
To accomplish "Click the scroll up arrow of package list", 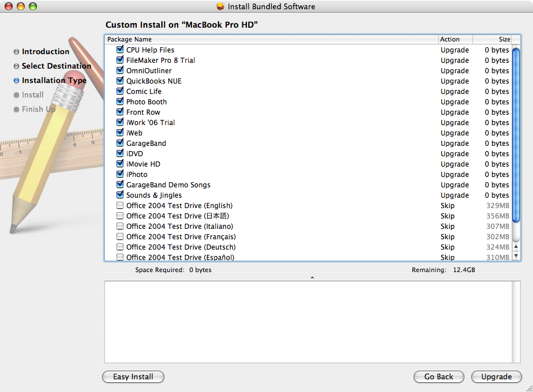I will pyautogui.click(x=516, y=247).
